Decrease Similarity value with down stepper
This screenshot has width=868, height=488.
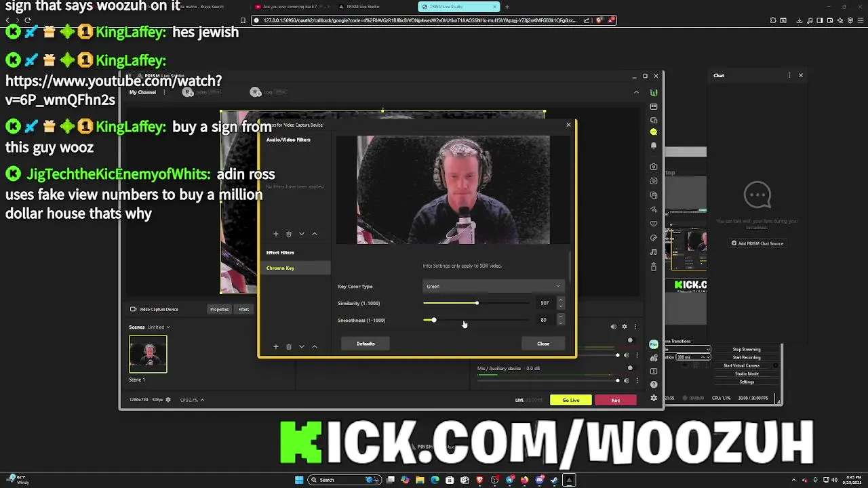point(560,306)
